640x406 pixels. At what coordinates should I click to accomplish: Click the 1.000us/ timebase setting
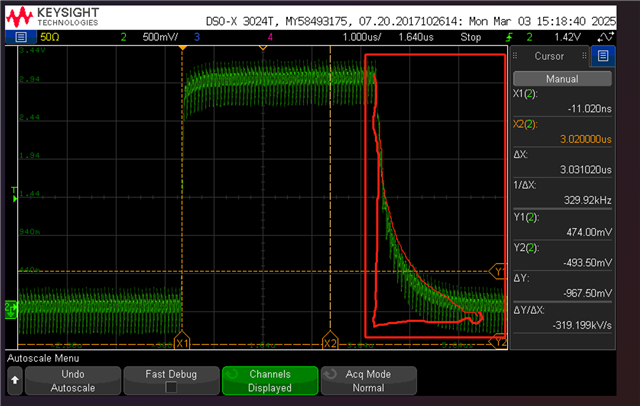pyautogui.click(x=362, y=37)
